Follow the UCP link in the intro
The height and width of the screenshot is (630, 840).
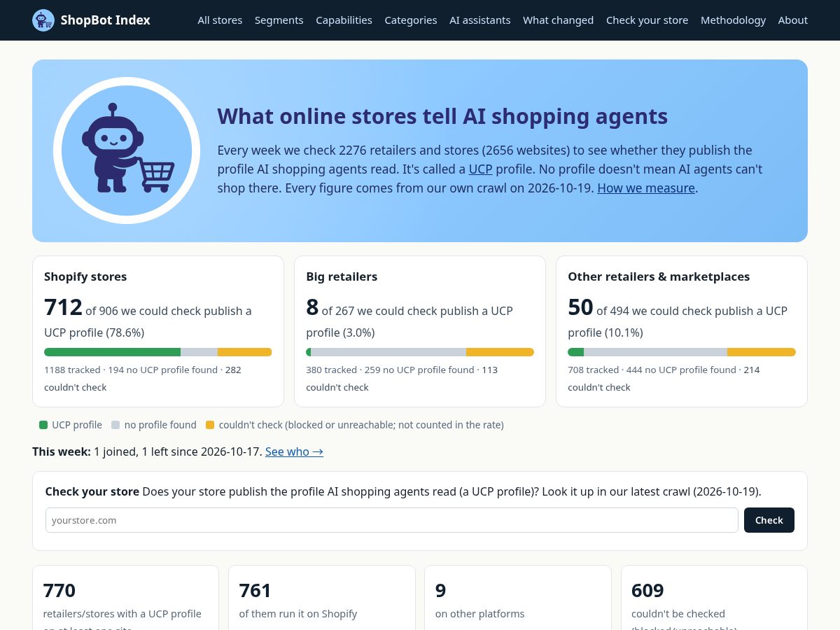pyautogui.click(x=480, y=169)
